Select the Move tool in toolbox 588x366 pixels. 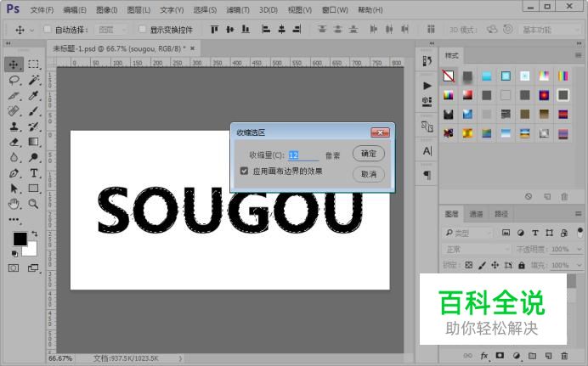pos(14,65)
